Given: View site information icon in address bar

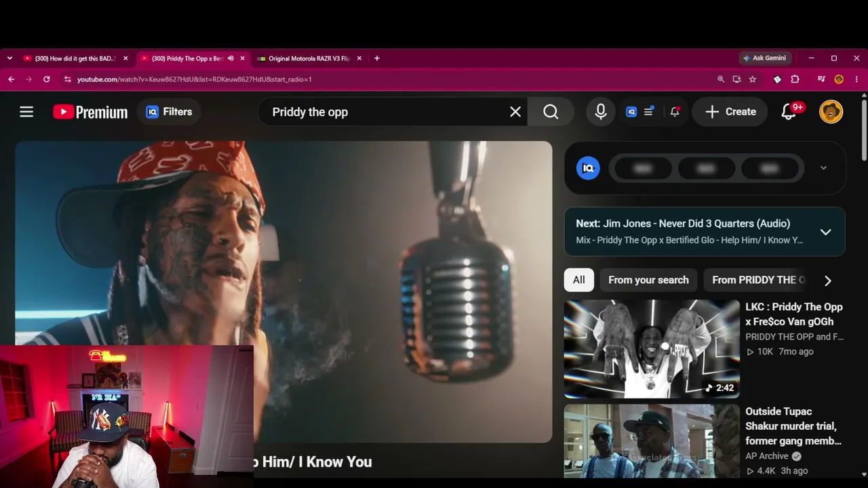Looking at the screenshot, I should pyautogui.click(x=67, y=79).
